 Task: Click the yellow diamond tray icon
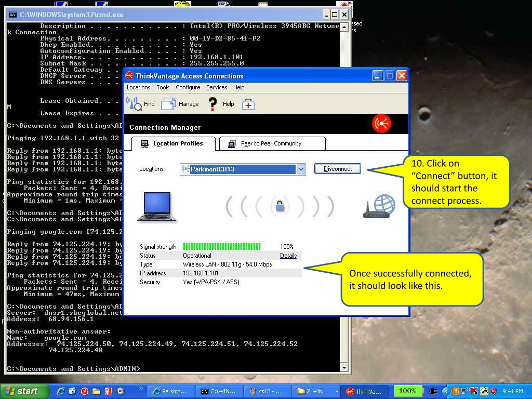[484, 392]
